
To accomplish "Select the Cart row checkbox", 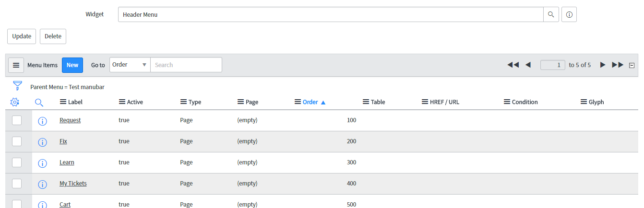I will tap(17, 204).
